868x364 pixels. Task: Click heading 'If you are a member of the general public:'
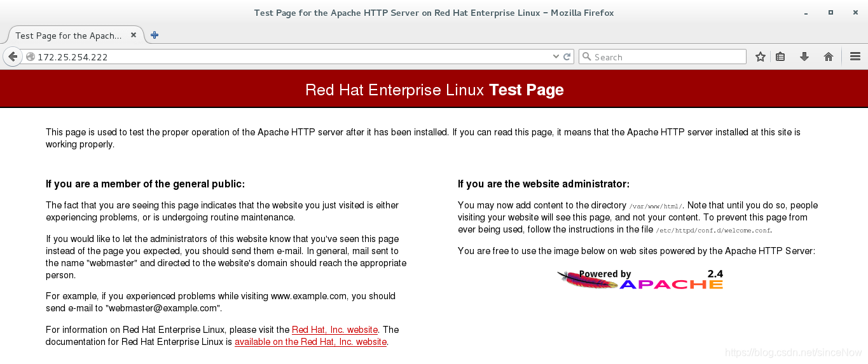tap(145, 184)
